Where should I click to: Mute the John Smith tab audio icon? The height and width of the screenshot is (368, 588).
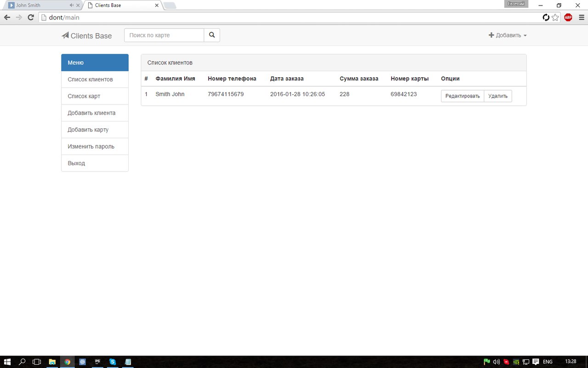(x=71, y=6)
